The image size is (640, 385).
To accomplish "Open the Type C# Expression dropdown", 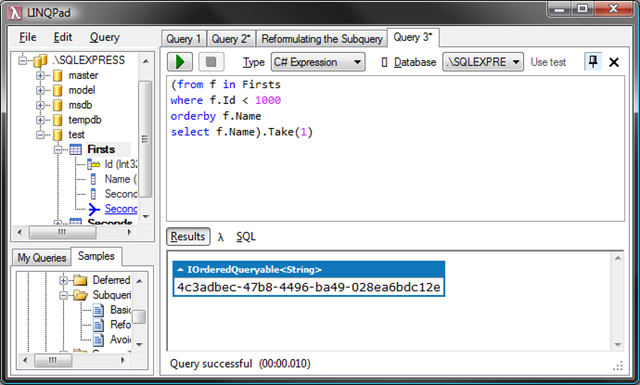I will pyautogui.click(x=318, y=62).
